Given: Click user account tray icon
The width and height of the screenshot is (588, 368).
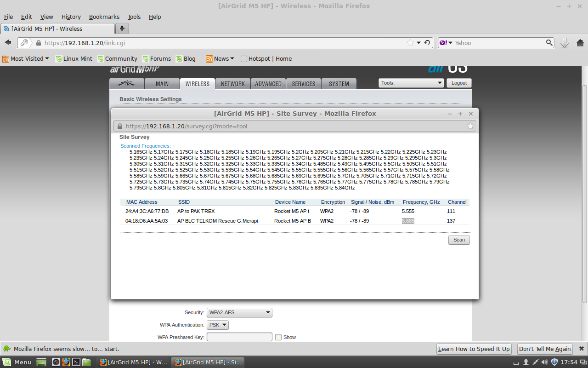Looking at the screenshot, I should (x=526, y=362).
